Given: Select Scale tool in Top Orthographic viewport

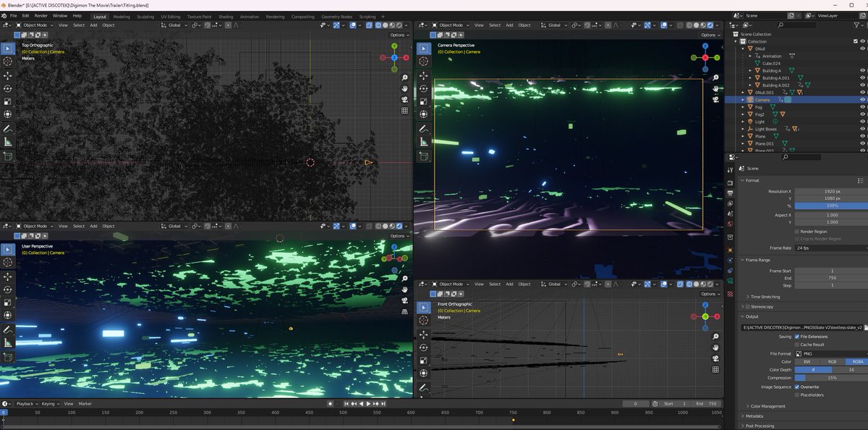Looking at the screenshot, I should click(8, 101).
